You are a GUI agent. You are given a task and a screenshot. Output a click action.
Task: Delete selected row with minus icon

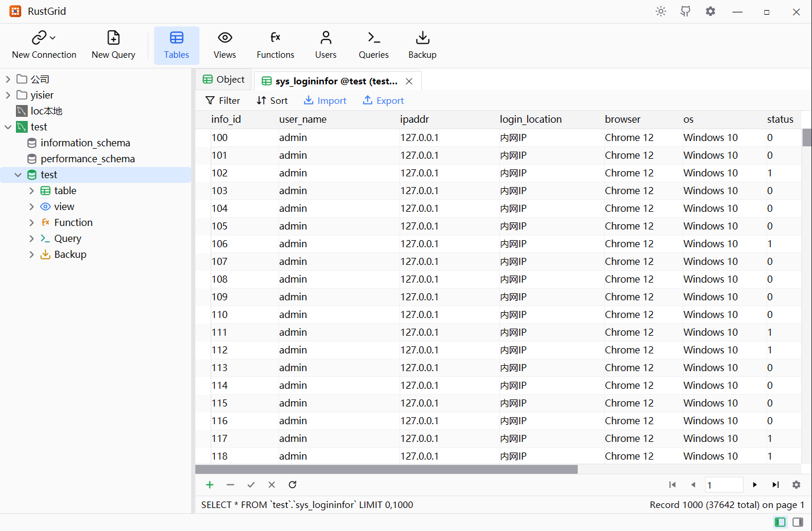pyautogui.click(x=230, y=484)
